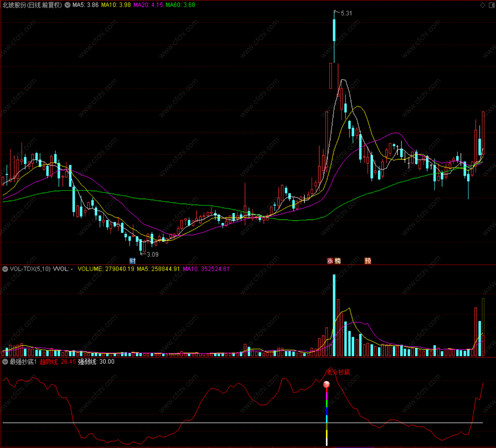Select the 强弱线: 30.00 label
This screenshot has width=496, height=448.
96,362
